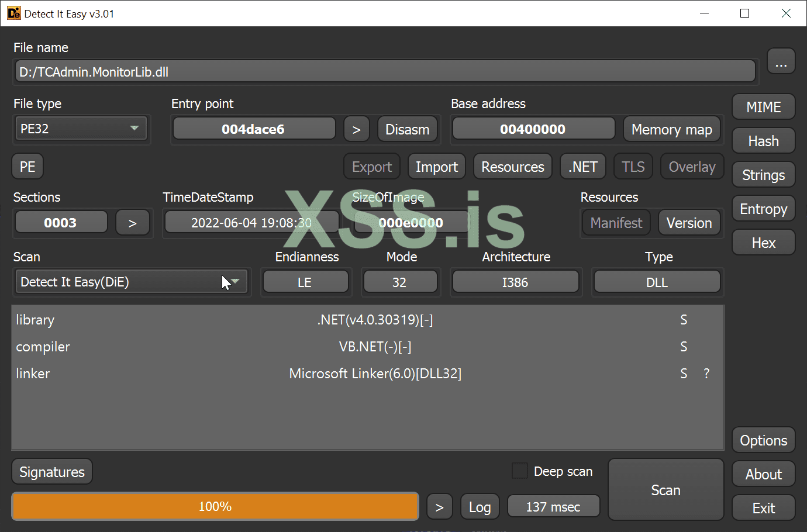Click the Sections count 0003
This screenshot has width=807, height=532.
pos(61,222)
